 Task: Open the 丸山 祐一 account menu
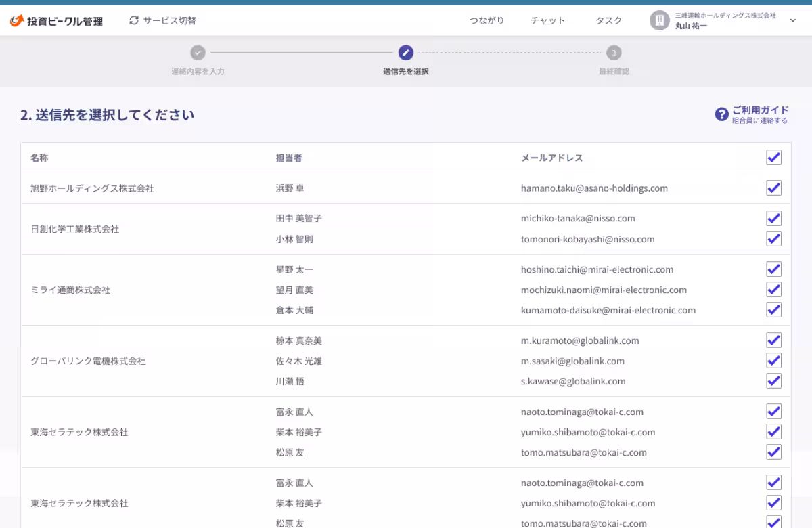coord(691,26)
